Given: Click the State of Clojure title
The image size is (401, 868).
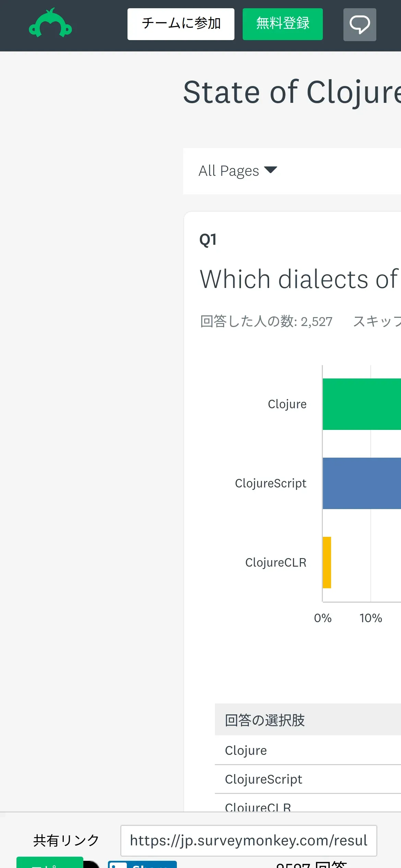Looking at the screenshot, I should (292, 92).
